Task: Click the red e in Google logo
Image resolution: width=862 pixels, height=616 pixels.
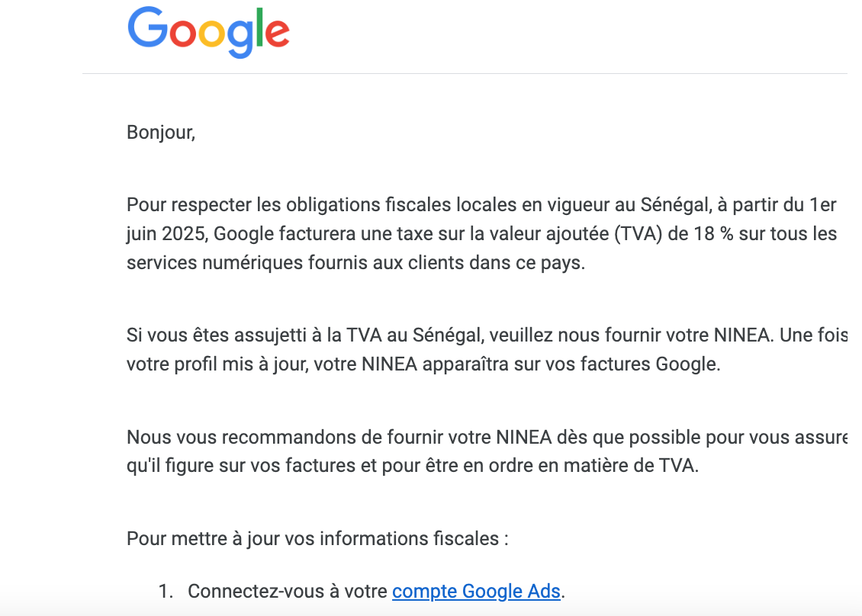Action: click(278, 34)
